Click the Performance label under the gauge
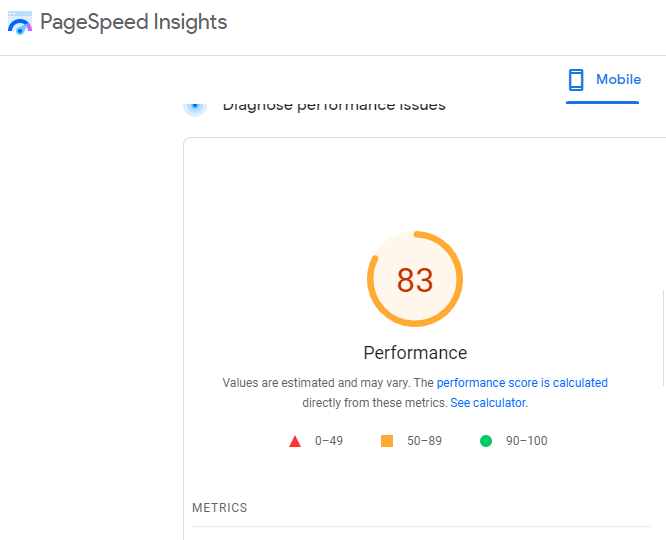This screenshot has width=666, height=540. pos(415,353)
